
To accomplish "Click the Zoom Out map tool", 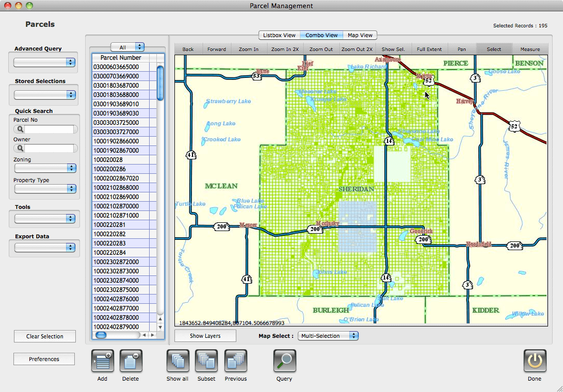I will [x=321, y=49].
